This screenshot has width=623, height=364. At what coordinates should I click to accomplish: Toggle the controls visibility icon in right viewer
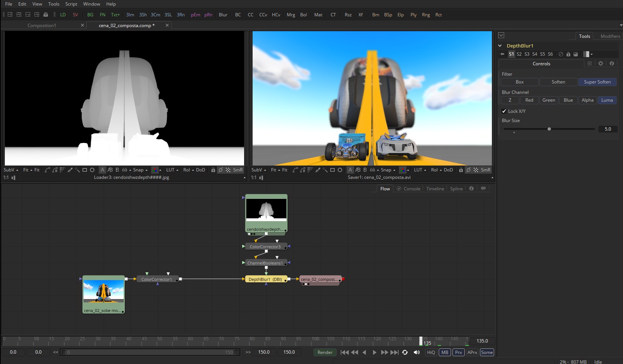(x=468, y=170)
